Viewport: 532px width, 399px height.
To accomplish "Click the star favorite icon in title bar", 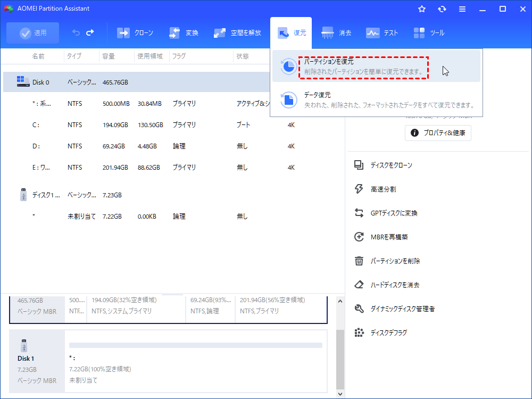I will pos(422,9).
